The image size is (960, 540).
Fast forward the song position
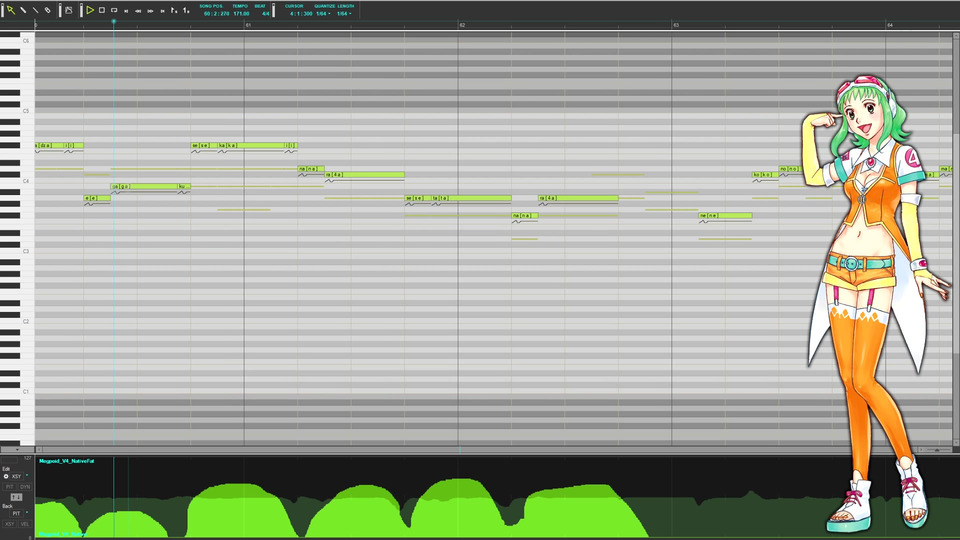(x=150, y=10)
